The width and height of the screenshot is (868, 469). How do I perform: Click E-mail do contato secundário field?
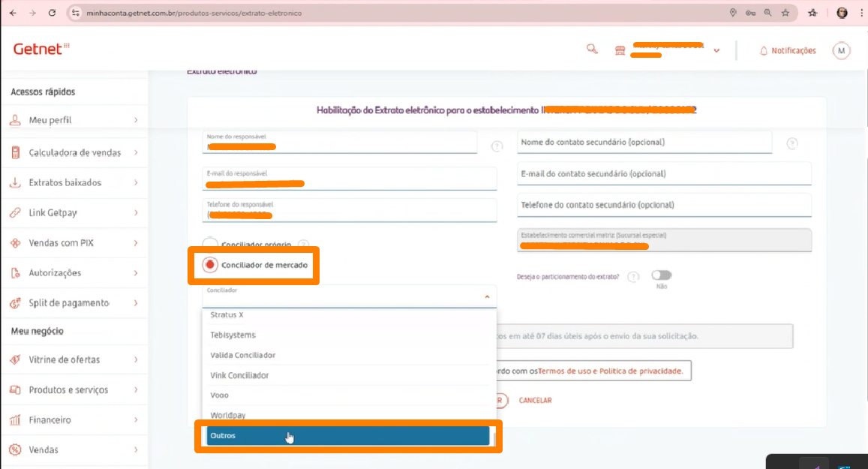click(664, 174)
